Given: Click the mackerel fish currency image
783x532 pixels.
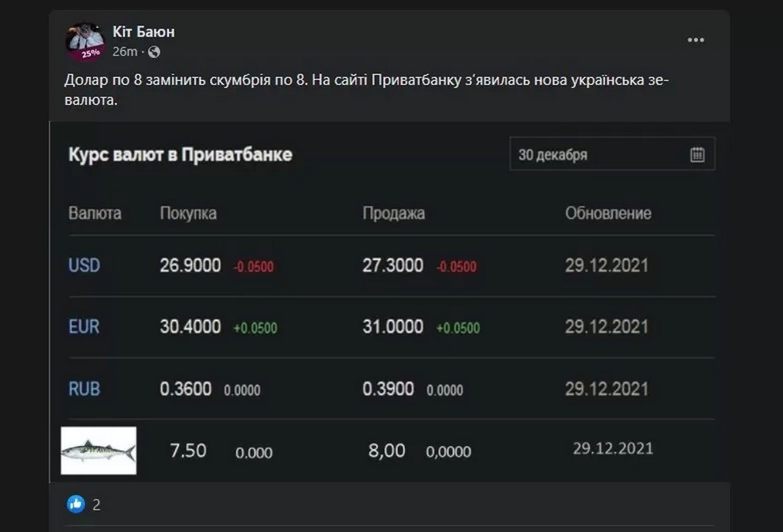Looking at the screenshot, I should (x=98, y=451).
